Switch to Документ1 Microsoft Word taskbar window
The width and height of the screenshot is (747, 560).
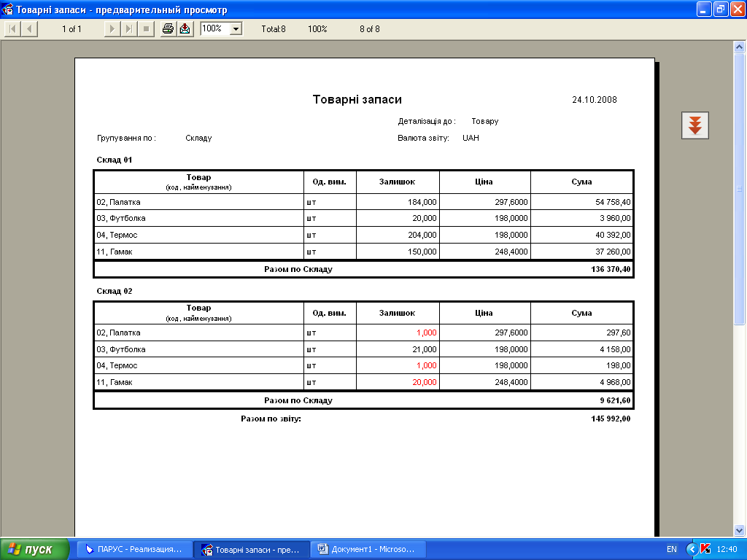coord(367,549)
